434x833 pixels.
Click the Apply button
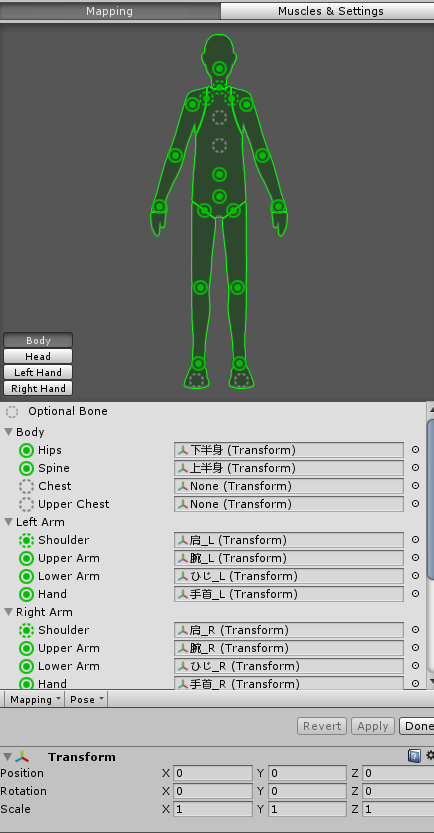[x=373, y=726]
